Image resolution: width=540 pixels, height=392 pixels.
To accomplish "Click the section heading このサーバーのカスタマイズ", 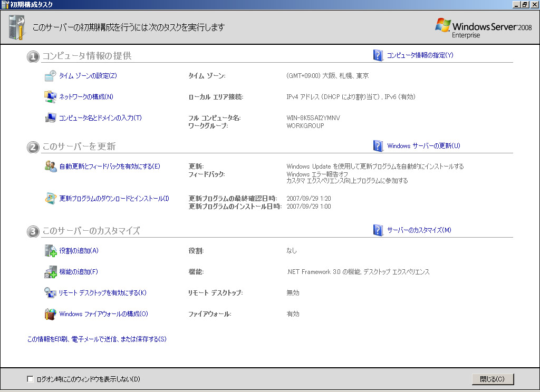I will click(x=91, y=231).
